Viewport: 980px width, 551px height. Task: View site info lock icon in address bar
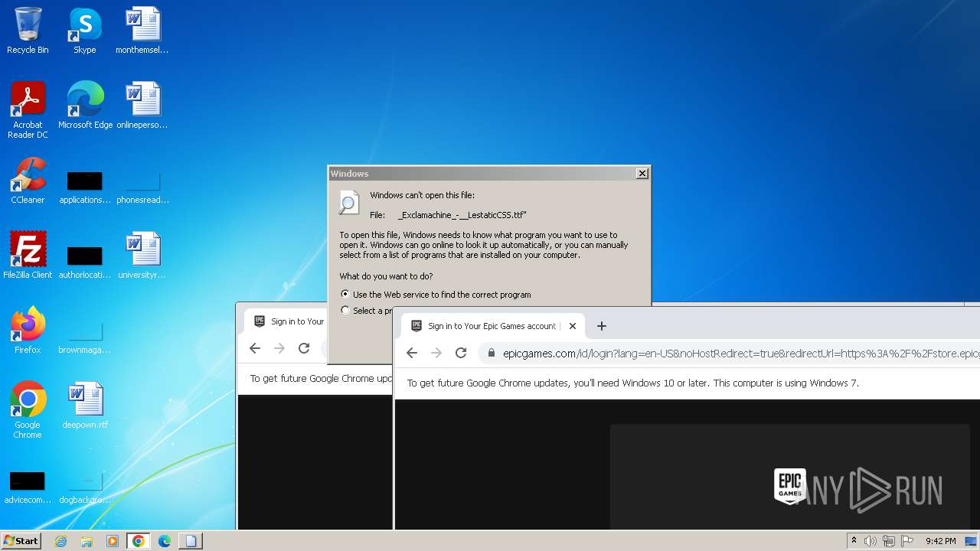[490, 353]
